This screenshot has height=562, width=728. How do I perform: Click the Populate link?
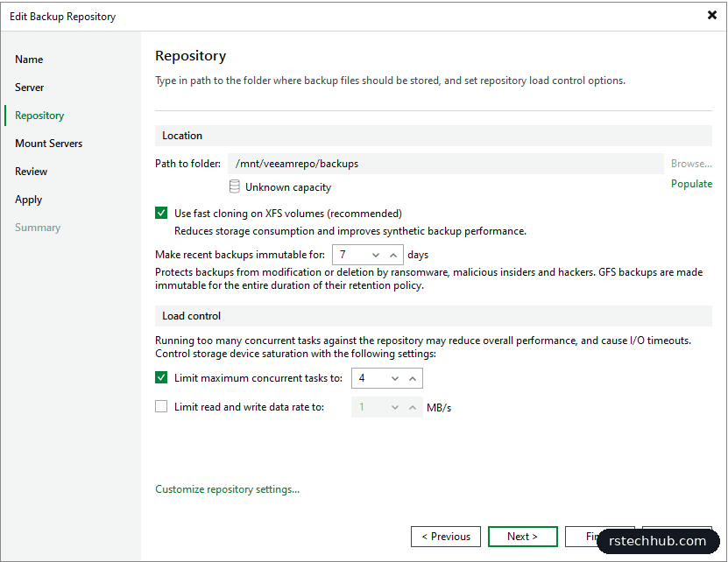[x=691, y=184]
